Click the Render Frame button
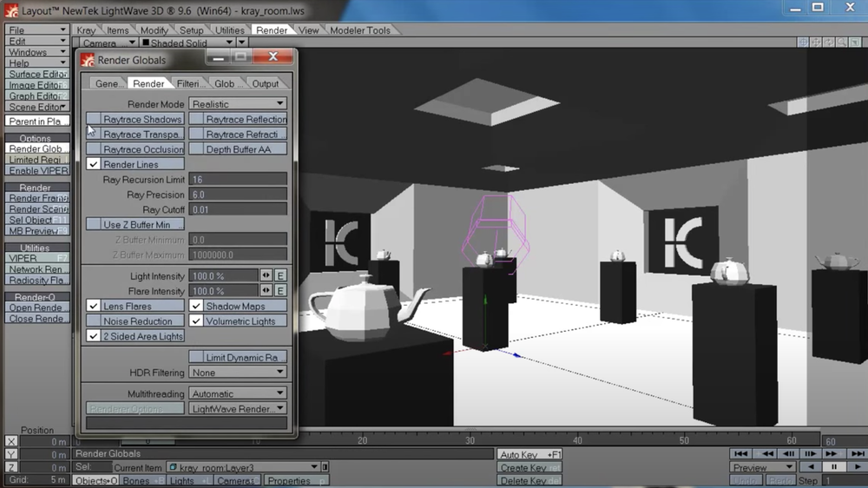 pyautogui.click(x=37, y=198)
